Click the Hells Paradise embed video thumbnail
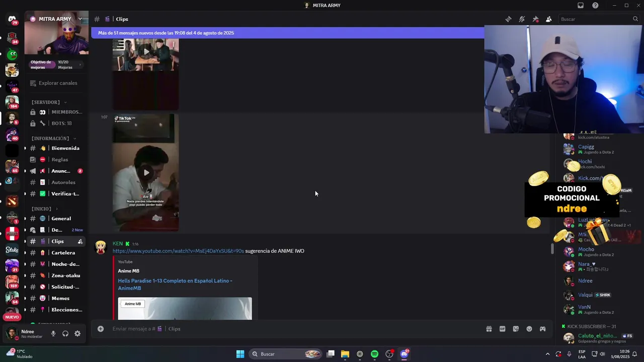This screenshot has width=644, height=362. [x=185, y=308]
